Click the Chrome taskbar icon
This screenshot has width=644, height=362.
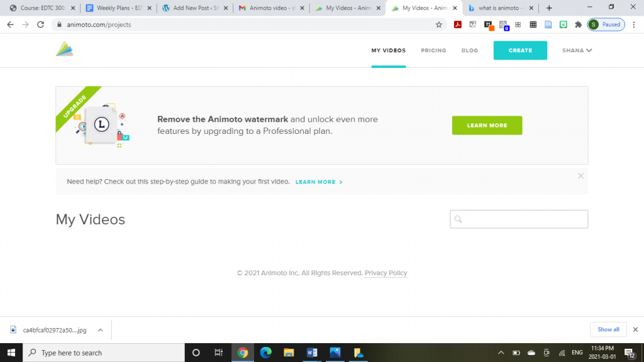pyautogui.click(x=243, y=353)
